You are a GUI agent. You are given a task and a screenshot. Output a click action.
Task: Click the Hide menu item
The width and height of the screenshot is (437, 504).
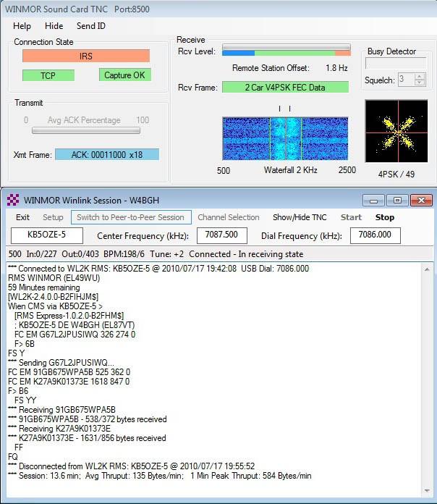click(x=54, y=26)
